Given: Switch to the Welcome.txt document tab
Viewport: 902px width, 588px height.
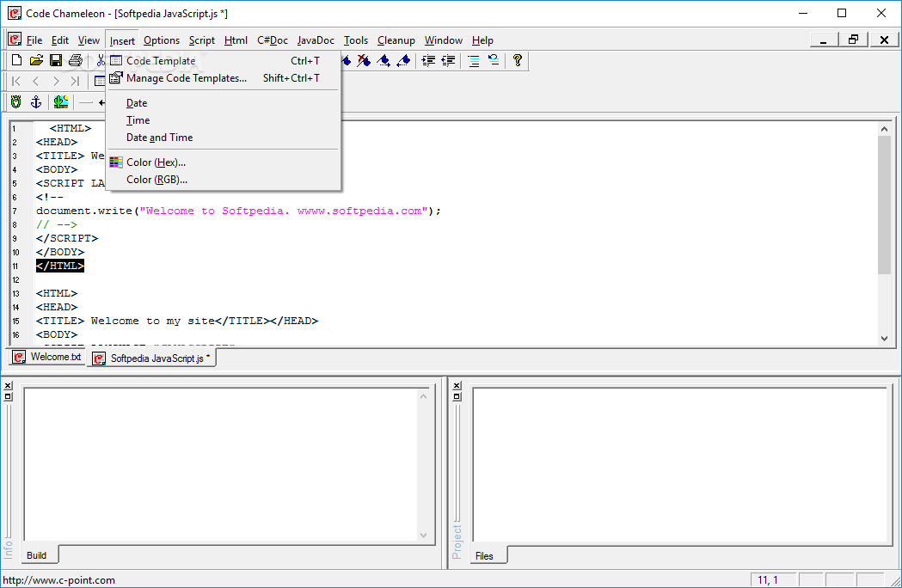Looking at the screenshot, I should click(x=47, y=357).
